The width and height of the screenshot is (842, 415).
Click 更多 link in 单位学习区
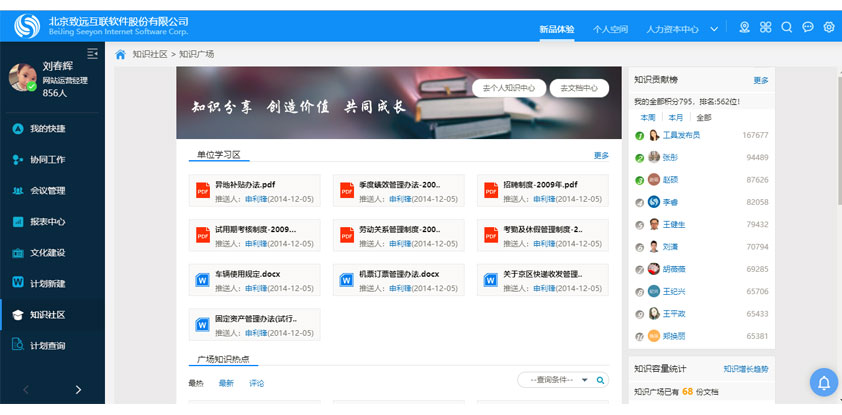pyautogui.click(x=601, y=156)
